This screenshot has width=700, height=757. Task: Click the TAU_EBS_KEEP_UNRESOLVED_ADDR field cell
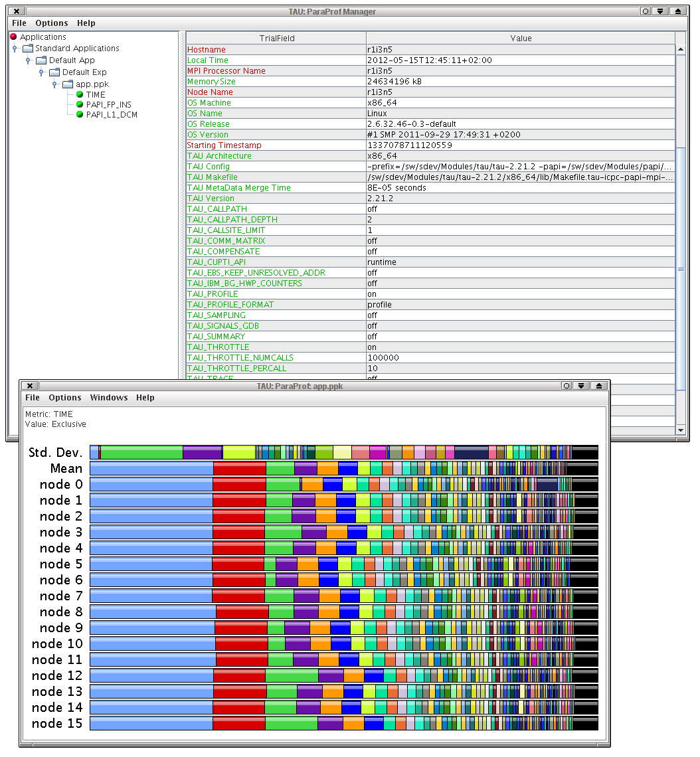pos(276,272)
